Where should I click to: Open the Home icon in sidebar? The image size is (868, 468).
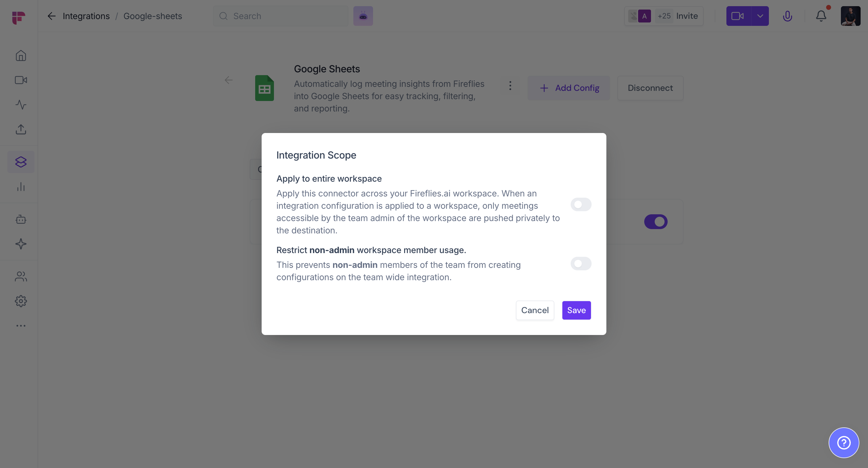coord(21,56)
